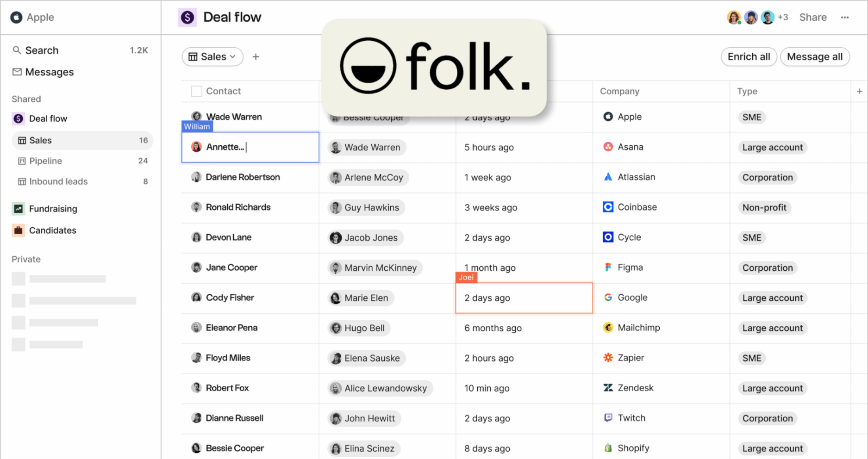Select the Pipeline view in sidebar

coord(82,161)
